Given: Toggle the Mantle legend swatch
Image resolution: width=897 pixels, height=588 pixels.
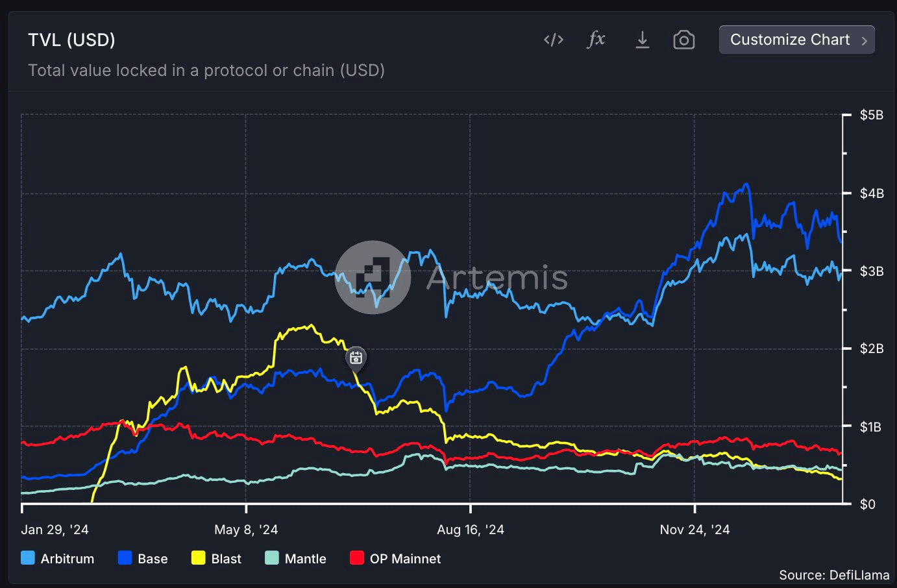Looking at the screenshot, I should (x=272, y=558).
